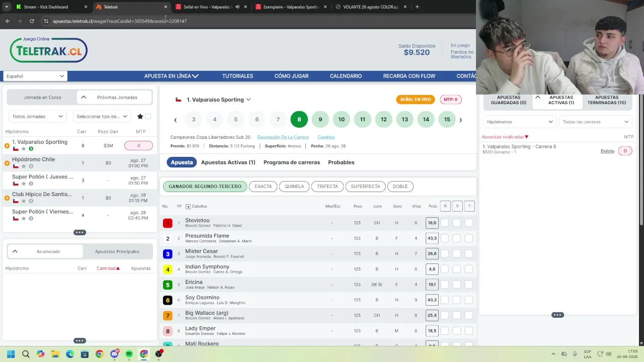Open Microsoft Edge from the taskbar
The image size is (644, 362).
tap(70, 354)
